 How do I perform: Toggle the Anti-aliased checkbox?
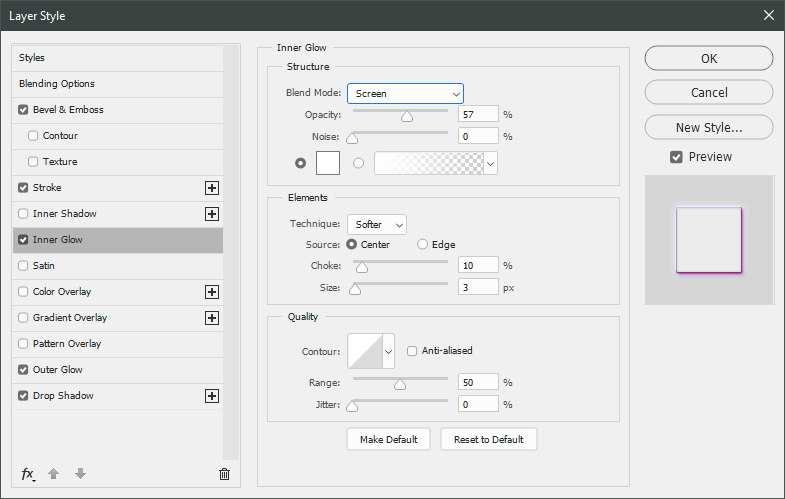point(412,351)
